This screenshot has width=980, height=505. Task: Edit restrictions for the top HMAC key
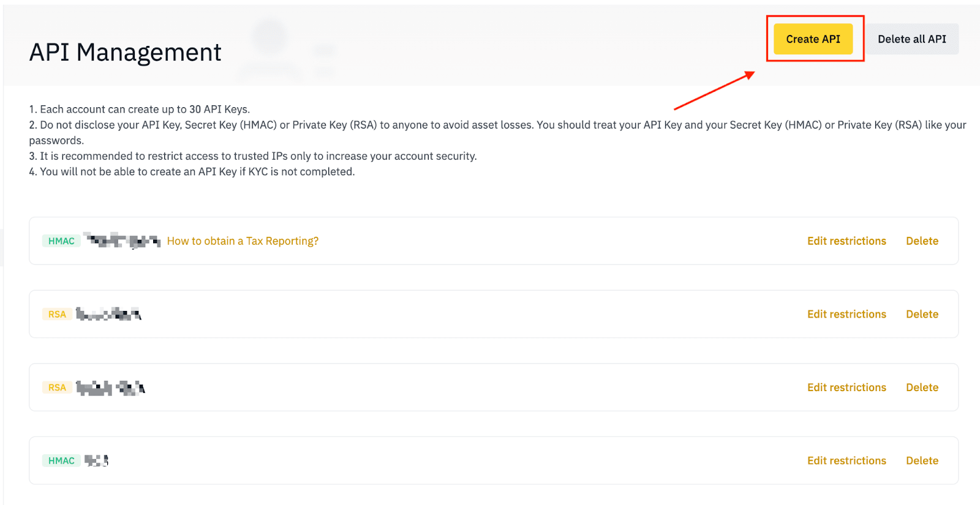tap(846, 241)
